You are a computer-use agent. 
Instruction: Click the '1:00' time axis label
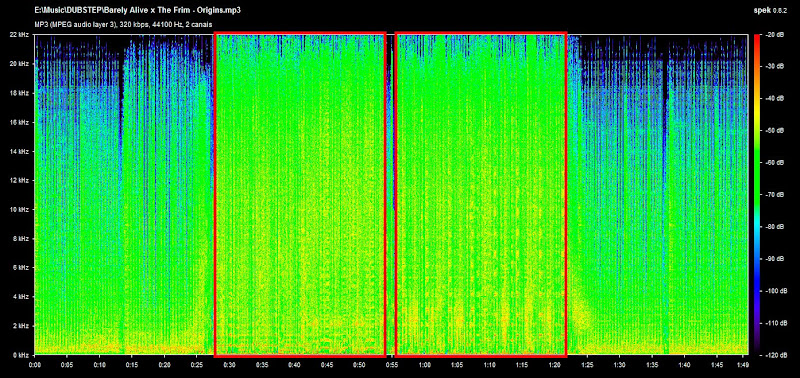pyautogui.click(x=424, y=365)
